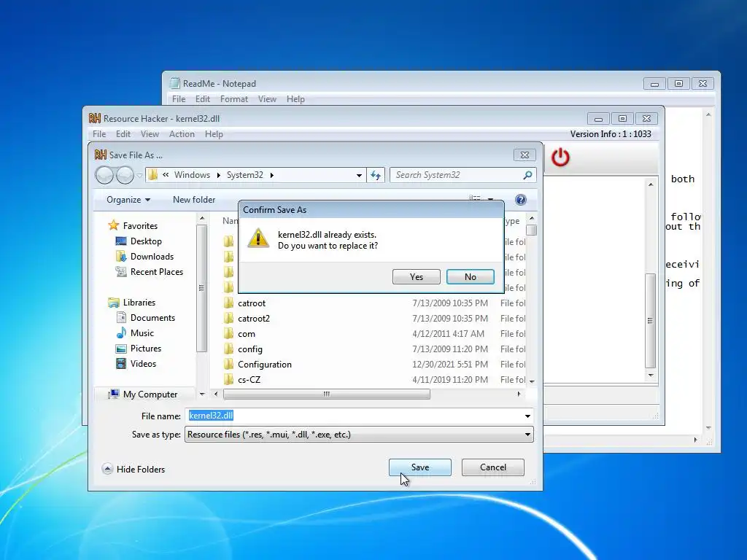
Task: Collapse folders with Hide Folders
Action: click(x=134, y=469)
